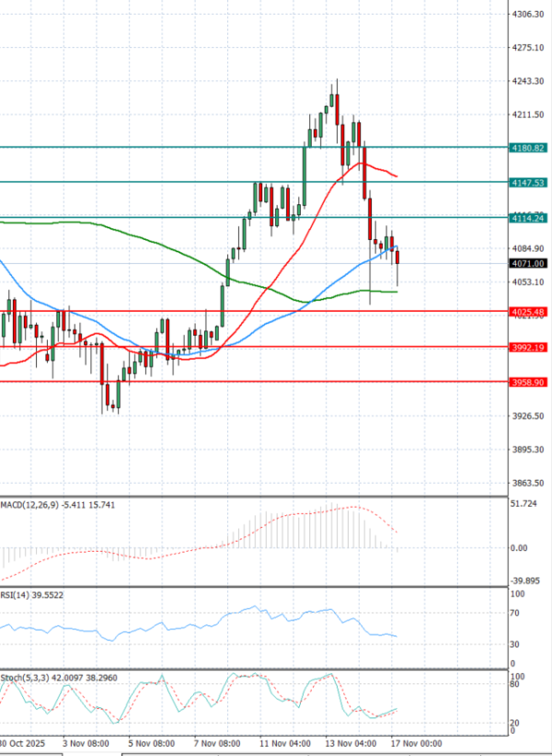This screenshot has width=552, height=756.
Task: Click the current price 4071.00 label
Action: tap(528, 264)
